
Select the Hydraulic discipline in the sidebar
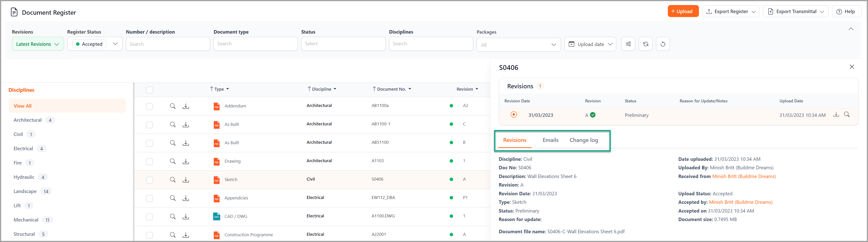pyautogui.click(x=24, y=177)
